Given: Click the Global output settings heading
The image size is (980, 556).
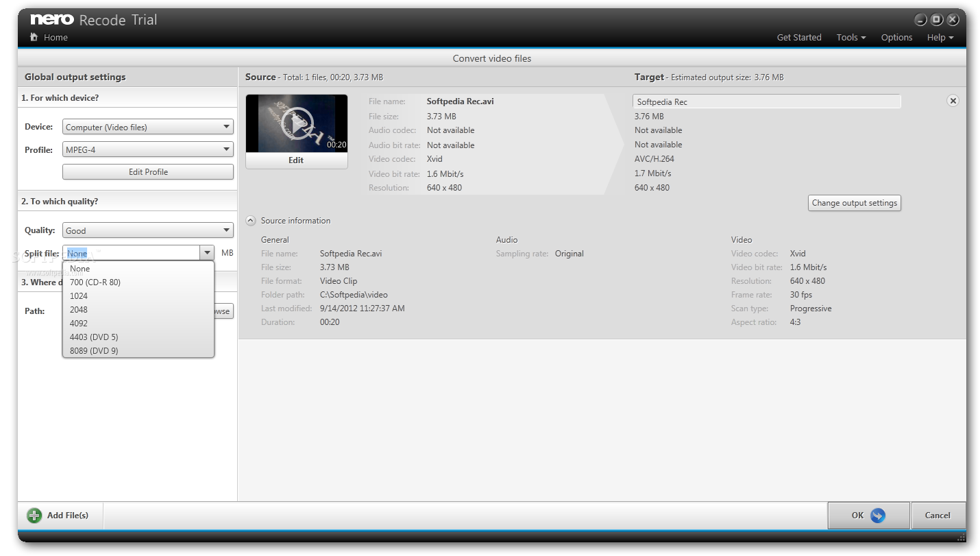Looking at the screenshot, I should (x=75, y=77).
